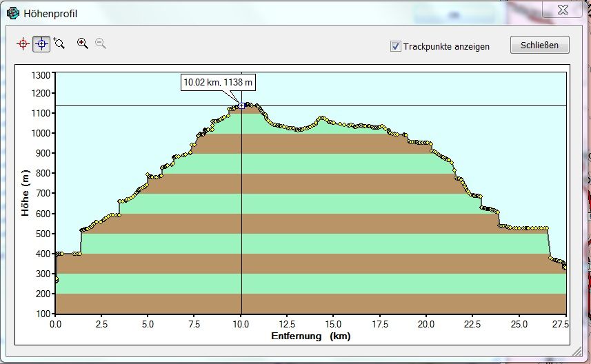Click the 15.0 tick label on distance axis
Viewport: 591px width, 364px height.
tap(334, 324)
